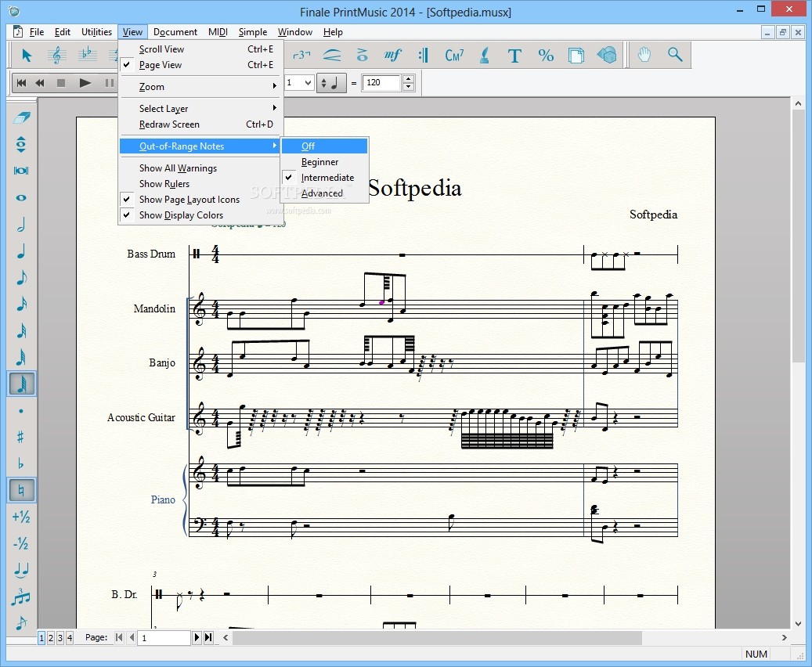Uncheck Page View in View menu
Screen dimensions: 812x667
[201, 65]
